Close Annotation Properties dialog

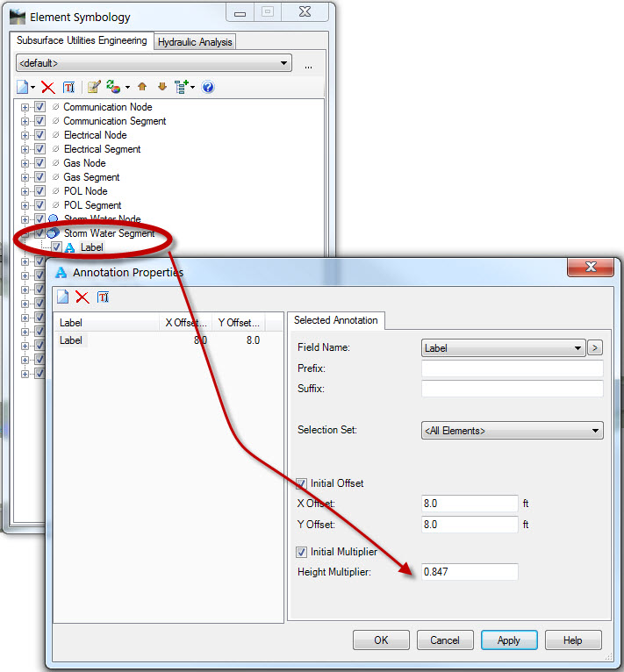(x=591, y=267)
